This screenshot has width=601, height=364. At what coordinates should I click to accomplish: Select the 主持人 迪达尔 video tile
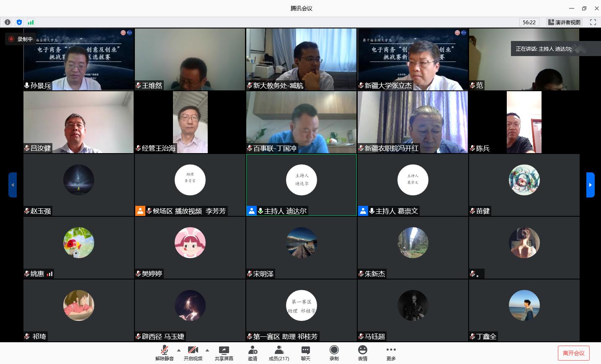point(301,185)
